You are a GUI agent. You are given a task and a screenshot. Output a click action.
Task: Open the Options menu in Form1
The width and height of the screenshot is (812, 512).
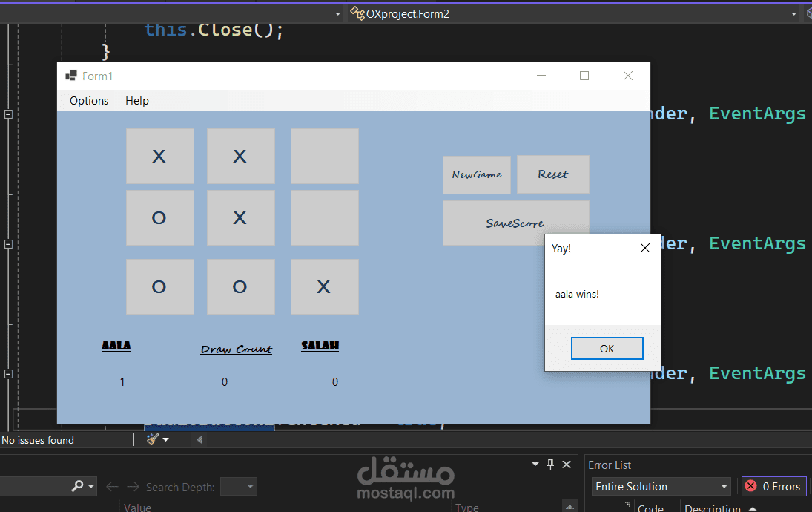tap(89, 100)
